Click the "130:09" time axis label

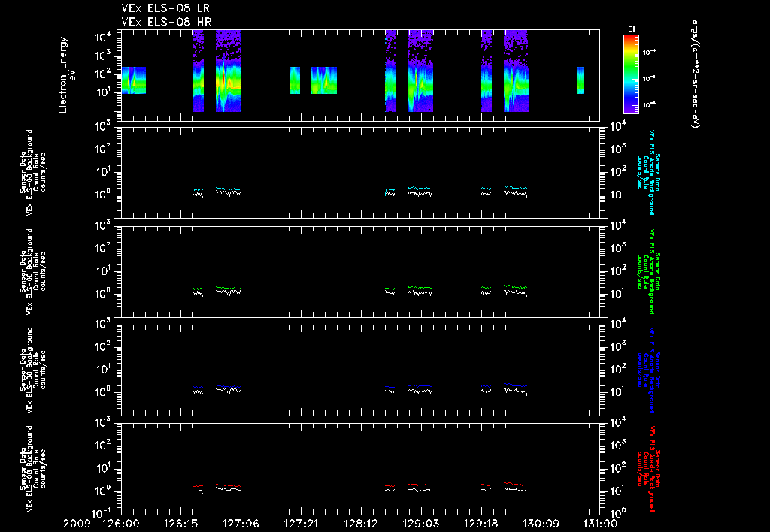540,524
